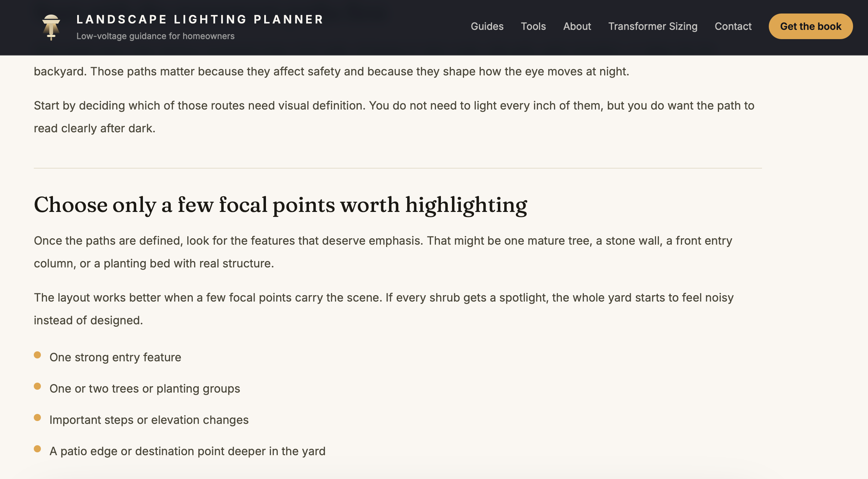The height and width of the screenshot is (479, 868).
Task: Open the Contact page link
Action: [733, 26]
